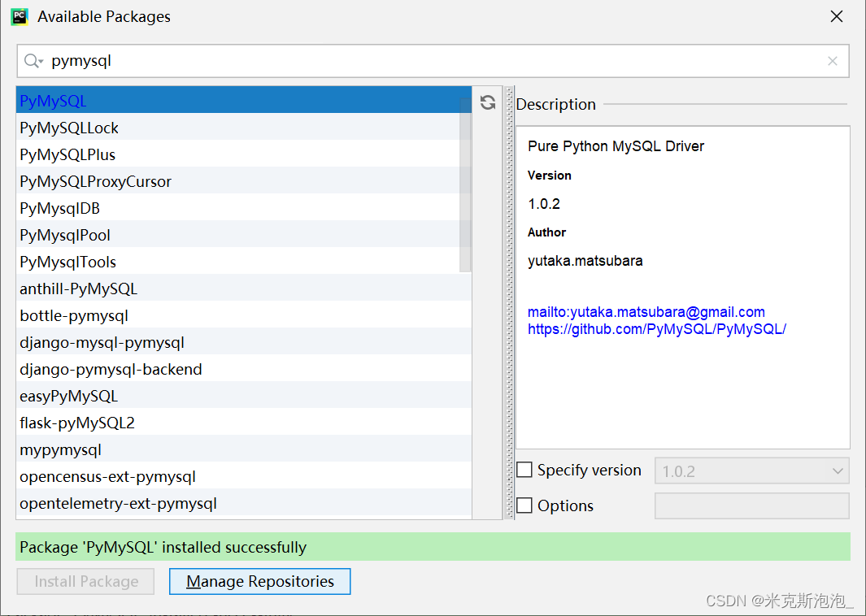
Task: Select PyMySQLPlus package
Action: click(244, 154)
